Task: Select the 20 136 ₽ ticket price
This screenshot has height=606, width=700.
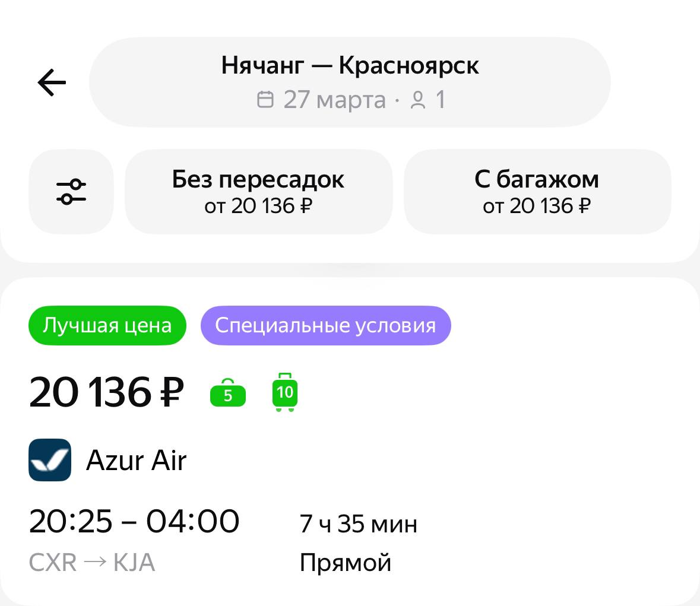Action: pyautogui.click(x=106, y=392)
